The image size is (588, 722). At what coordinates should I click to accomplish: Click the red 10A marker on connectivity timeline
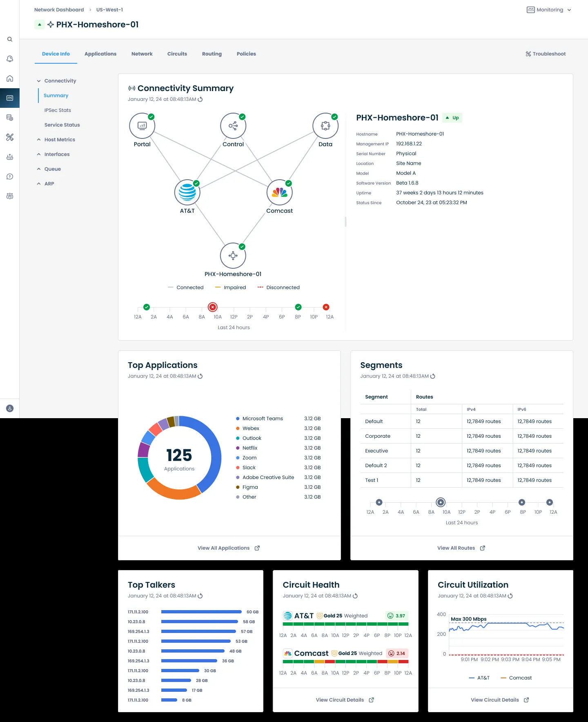click(x=213, y=307)
